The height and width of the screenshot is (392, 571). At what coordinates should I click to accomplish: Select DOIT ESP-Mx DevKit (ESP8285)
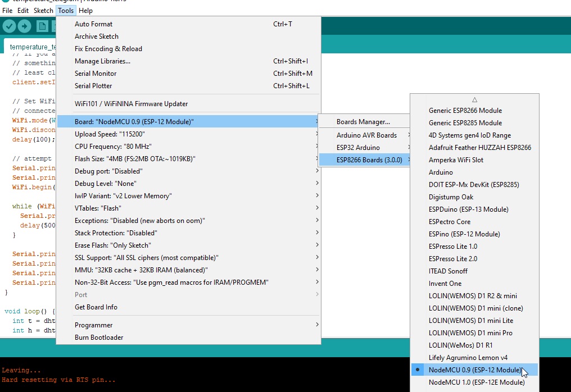coord(474,185)
